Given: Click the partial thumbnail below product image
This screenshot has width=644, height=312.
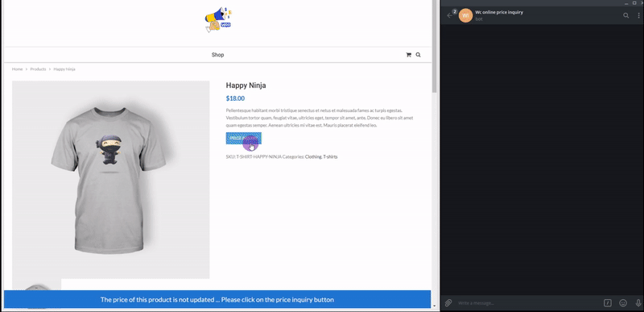Looking at the screenshot, I should tap(36, 285).
